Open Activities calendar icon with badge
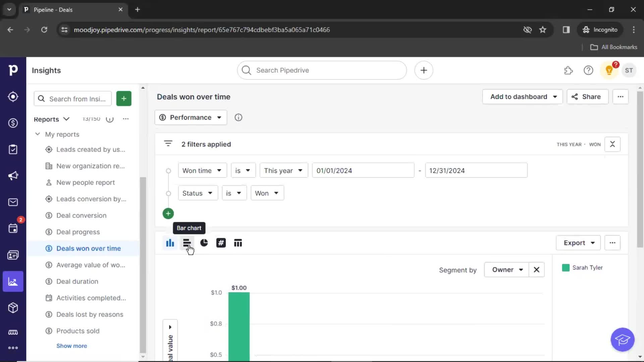Viewport: 644px width, 362px height. point(13,229)
